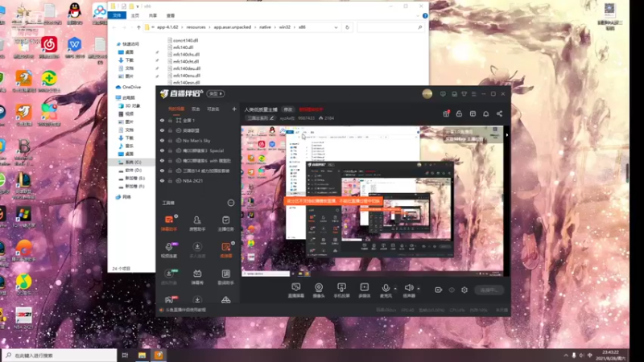Image resolution: width=644 pixels, height=362 pixels.
Task: Click the layout window icon above preview
Action: click(x=473, y=113)
